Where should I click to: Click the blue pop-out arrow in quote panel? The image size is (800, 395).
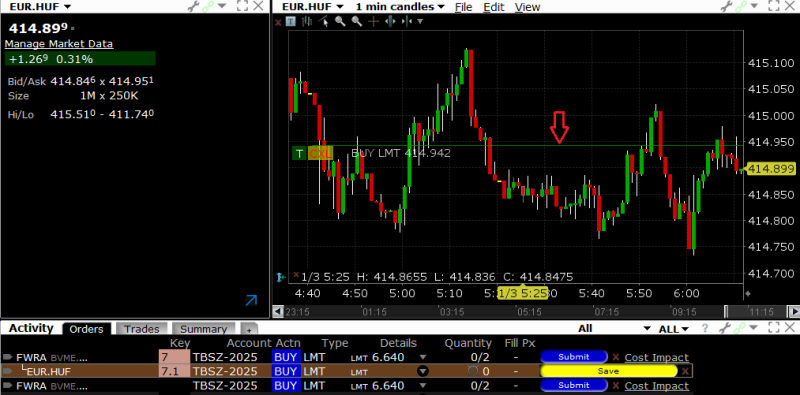pyautogui.click(x=251, y=300)
